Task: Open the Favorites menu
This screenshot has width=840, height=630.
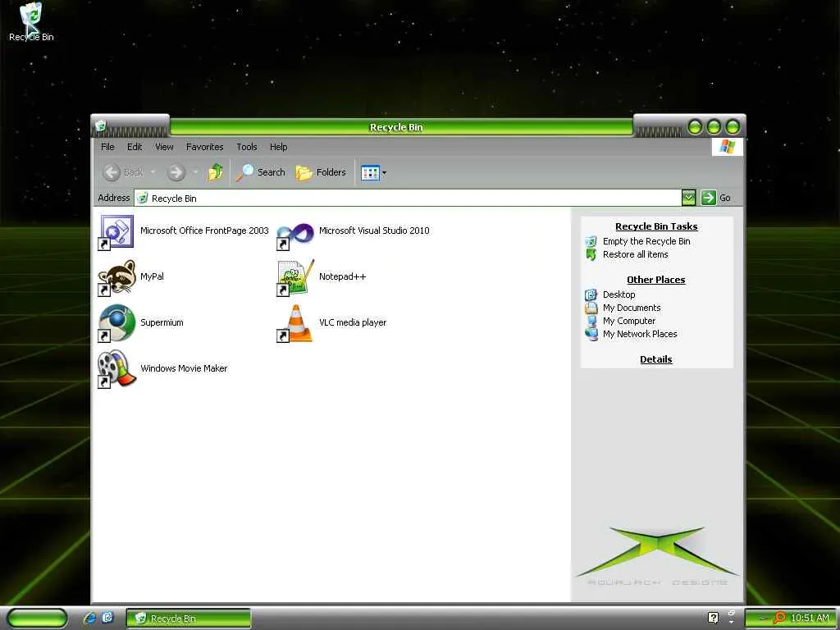Action: (x=204, y=147)
